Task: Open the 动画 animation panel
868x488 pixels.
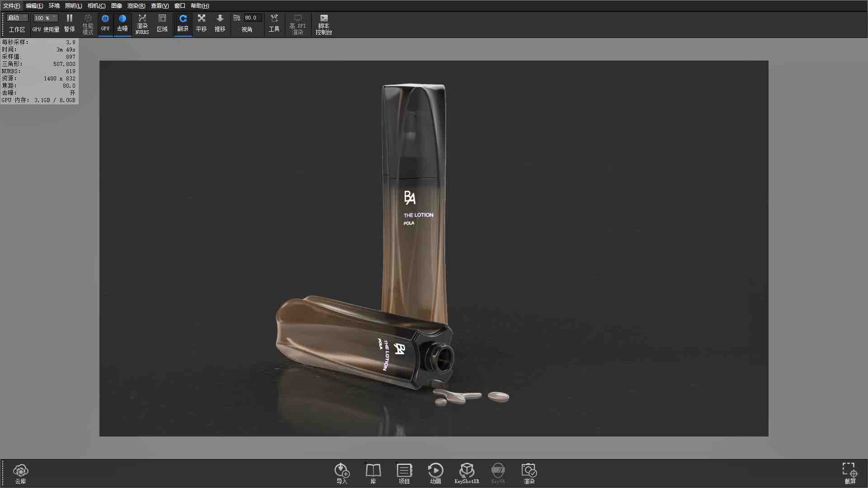Action: pos(435,473)
